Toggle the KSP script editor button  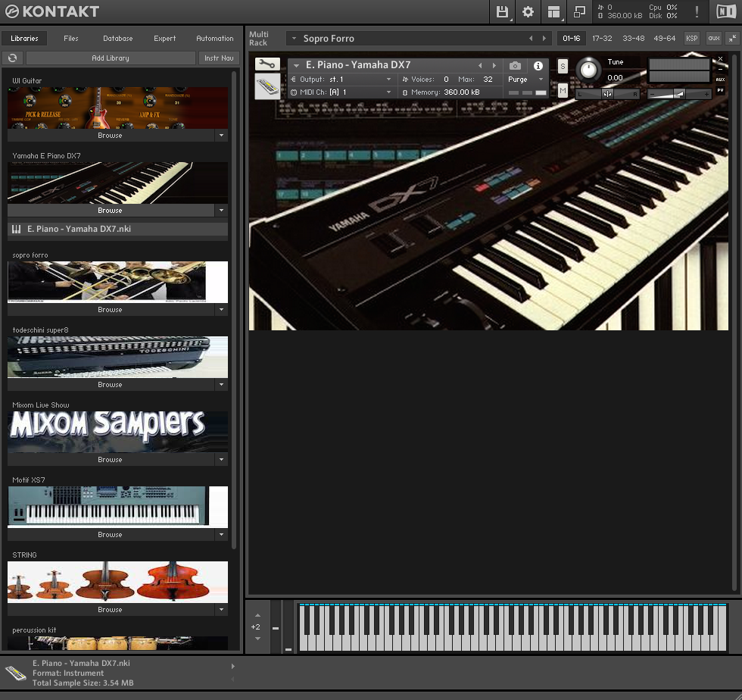[x=692, y=39]
